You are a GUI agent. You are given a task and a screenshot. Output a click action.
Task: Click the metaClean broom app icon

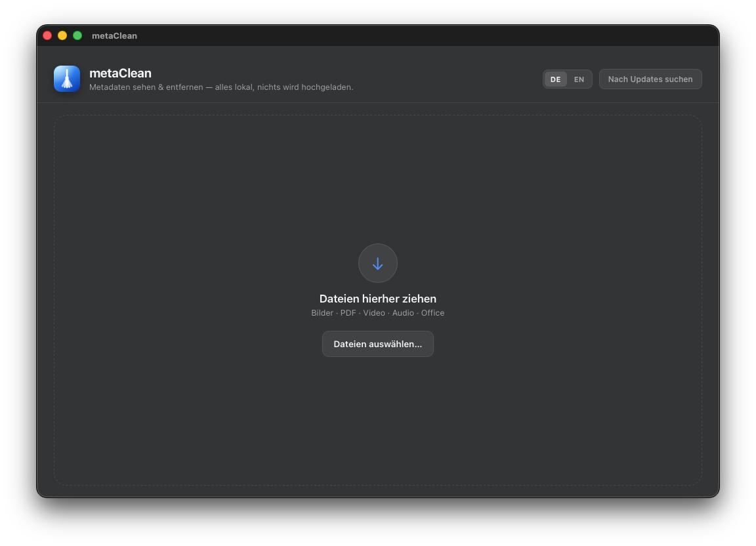[x=67, y=79]
